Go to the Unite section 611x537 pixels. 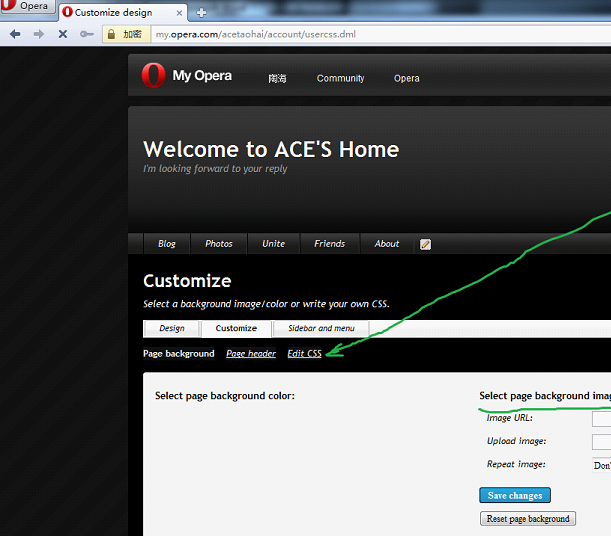pos(274,244)
